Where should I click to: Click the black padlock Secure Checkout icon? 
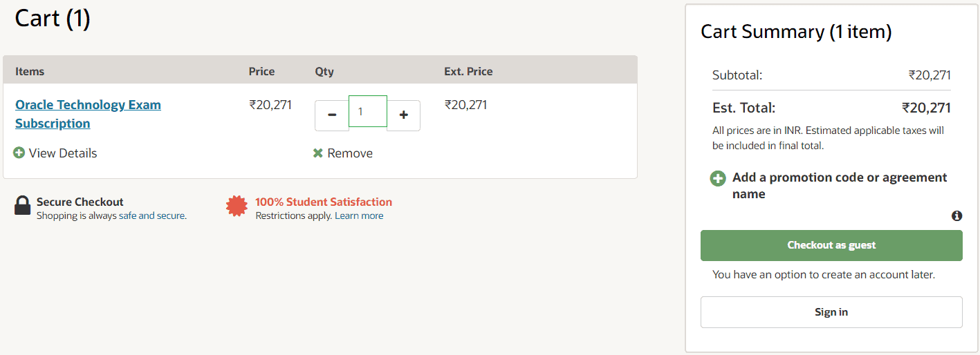tap(23, 206)
